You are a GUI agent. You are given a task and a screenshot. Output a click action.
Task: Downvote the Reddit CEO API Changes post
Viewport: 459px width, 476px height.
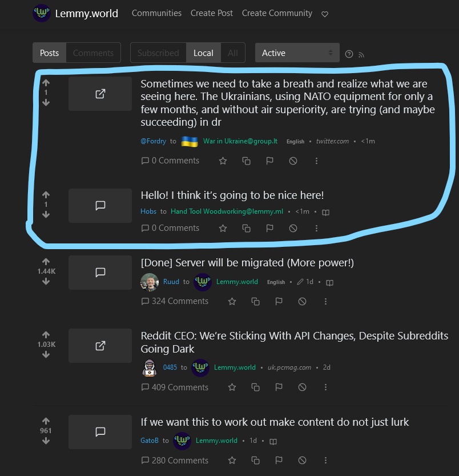coord(46,354)
